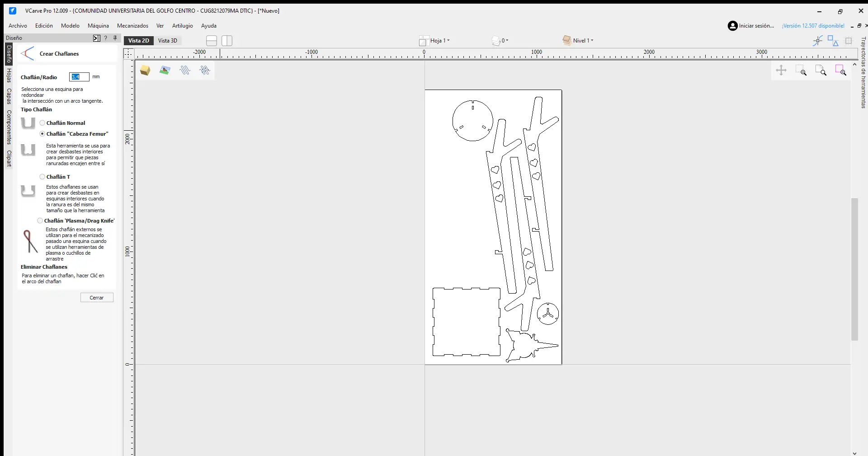Open the 0 stacked-sheets dropdown
The image size is (868, 456).
click(x=505, y=41)
